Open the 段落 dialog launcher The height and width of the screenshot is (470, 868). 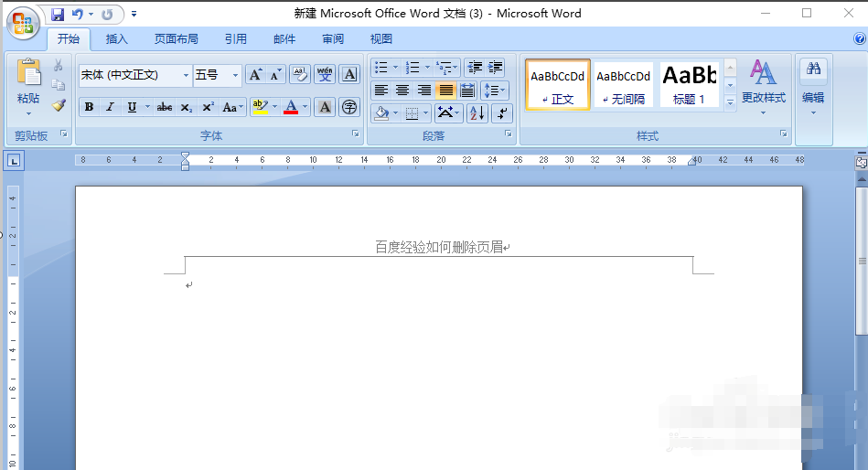(509, 134)
